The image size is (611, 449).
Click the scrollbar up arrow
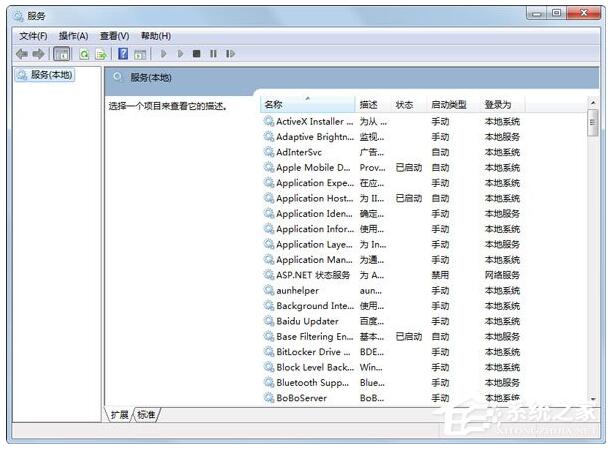593,103
